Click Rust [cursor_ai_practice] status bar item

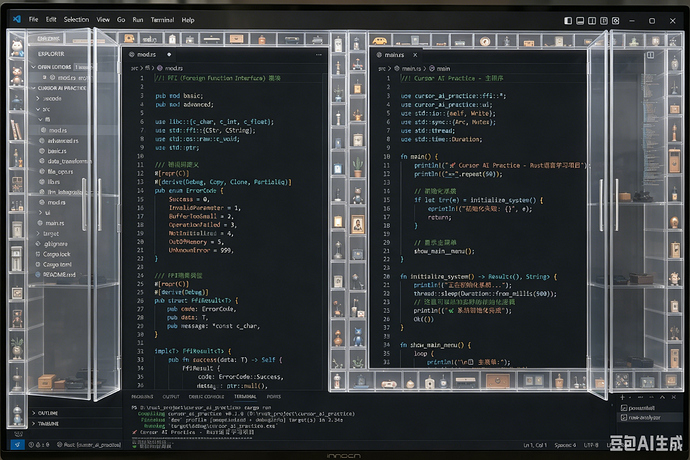[x=88, y=445]
